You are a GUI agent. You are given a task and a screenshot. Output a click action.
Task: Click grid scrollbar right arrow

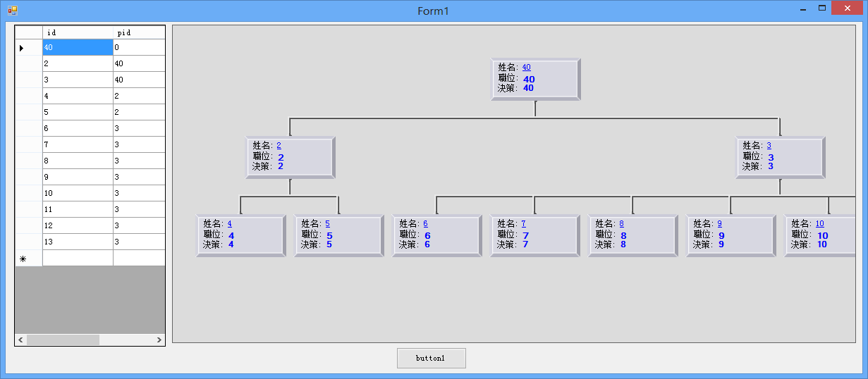click(159, 340)
